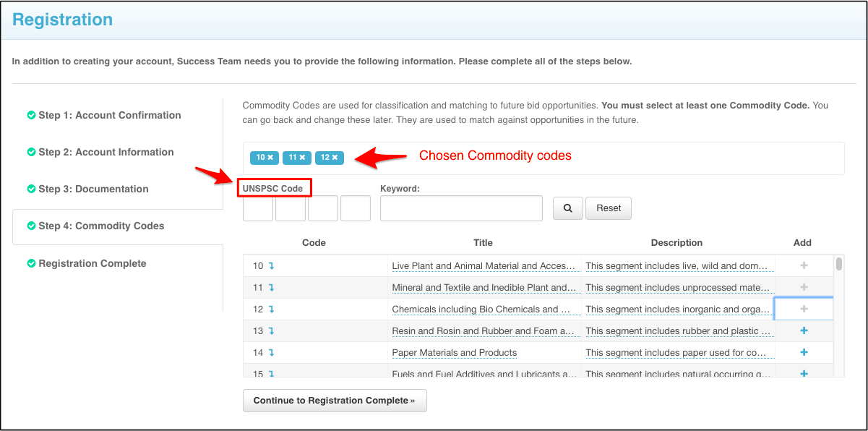Go to Step 2: Account Information
Screen dimensions: 868x431
point(106,152)
